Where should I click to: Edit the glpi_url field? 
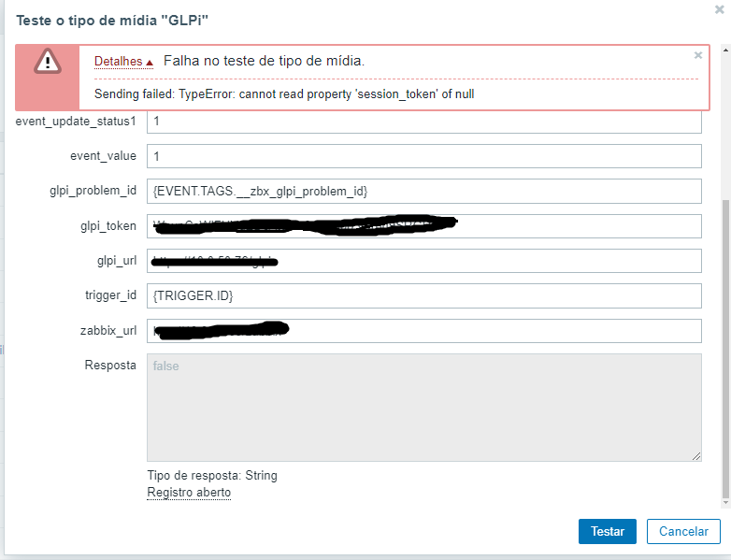(x=423, y=261)
